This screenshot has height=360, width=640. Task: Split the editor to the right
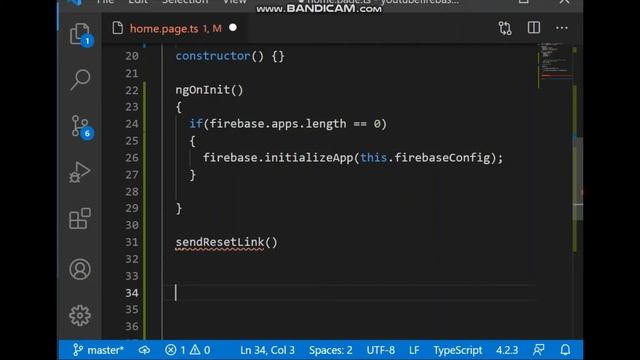coord(534,28)
